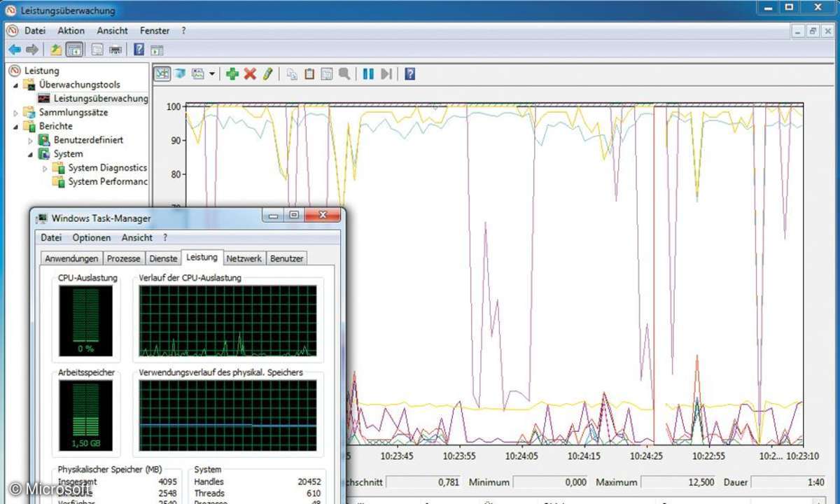Click the highlight pencil icon
The width and height of the screenshot is (840, 504).
point(267,73)
